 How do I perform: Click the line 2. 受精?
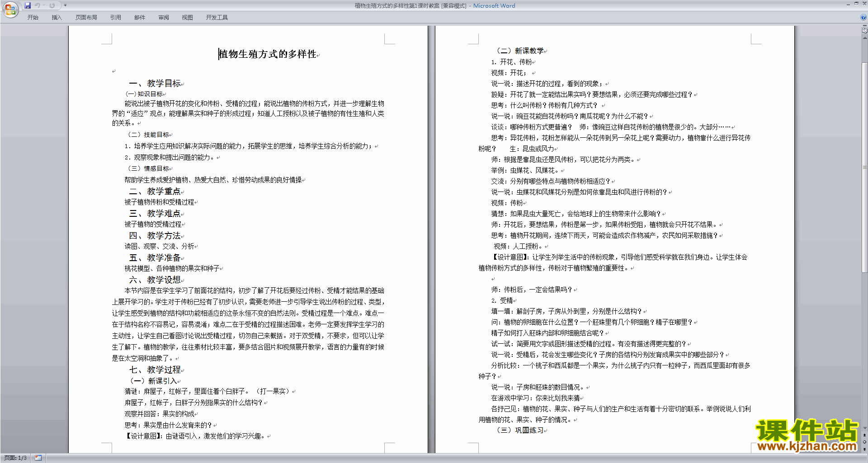pos(502,301)
